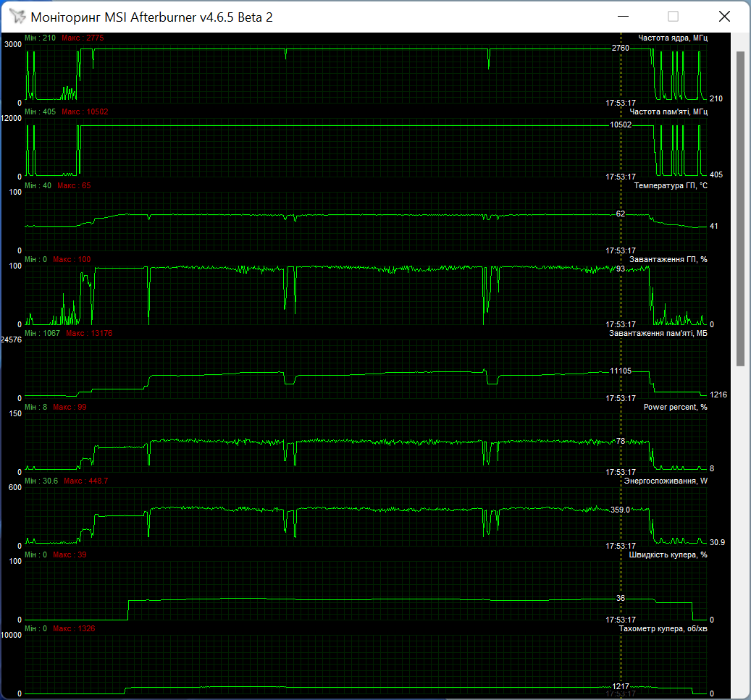The image size is (751, 700).
Task: Click 'Температура ГП, °C' graph title
Action: (671, 185)
